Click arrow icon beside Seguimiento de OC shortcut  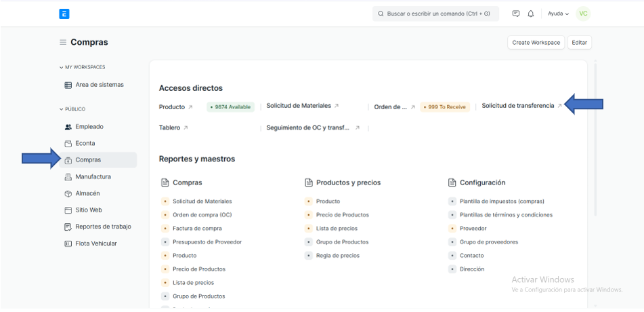point(358,128)
